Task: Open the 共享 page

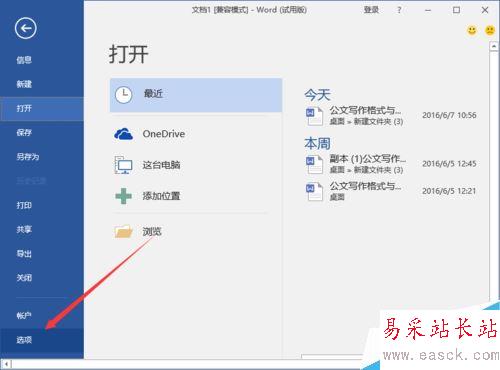Action: click(24, 229)
